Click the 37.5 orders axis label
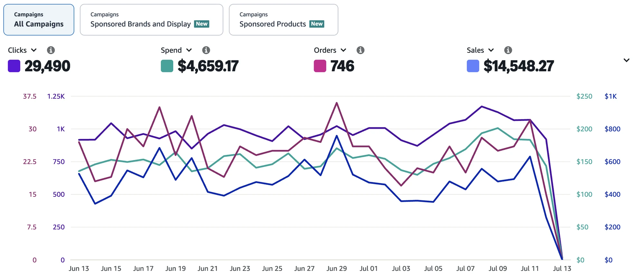This screenshot has height=279, width=644. pos(30,96)
